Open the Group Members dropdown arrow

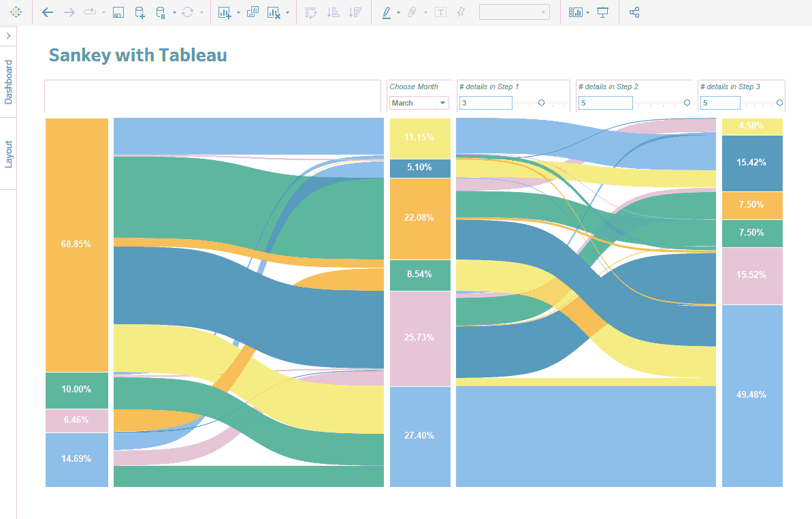425,12
